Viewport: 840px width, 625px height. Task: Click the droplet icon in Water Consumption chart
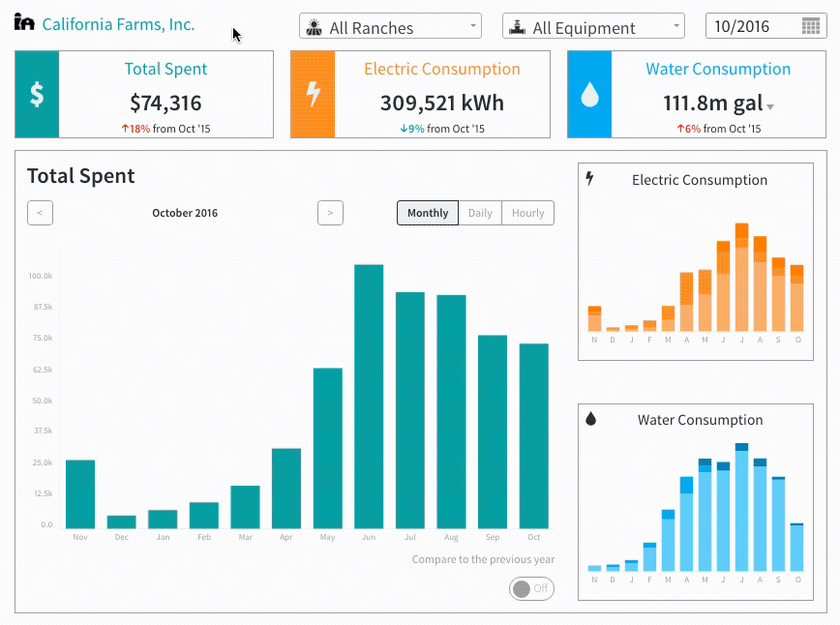591,419
